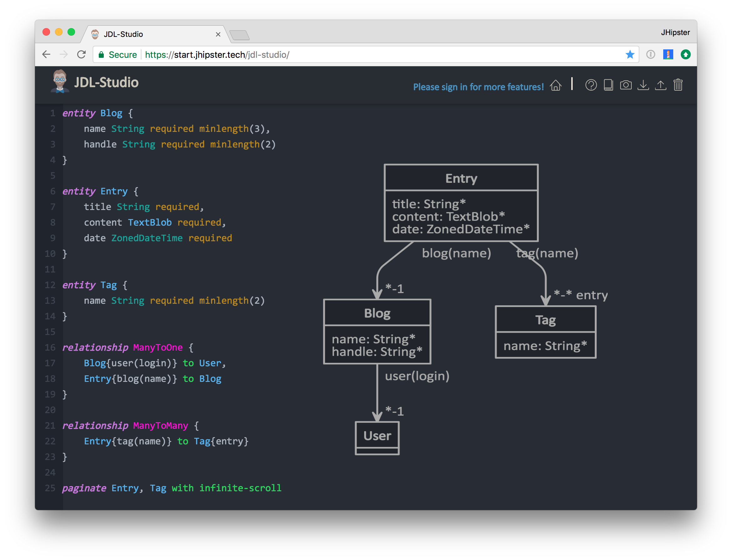Bookmark page with the star icon
This screenshot has width=732, height=560.
tap(630, 54)
